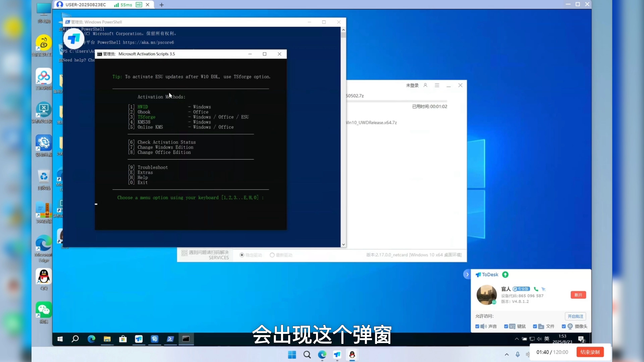Switch to the command window on the remote taskbar
Screen dimensions: 644x362
point(186,339)
